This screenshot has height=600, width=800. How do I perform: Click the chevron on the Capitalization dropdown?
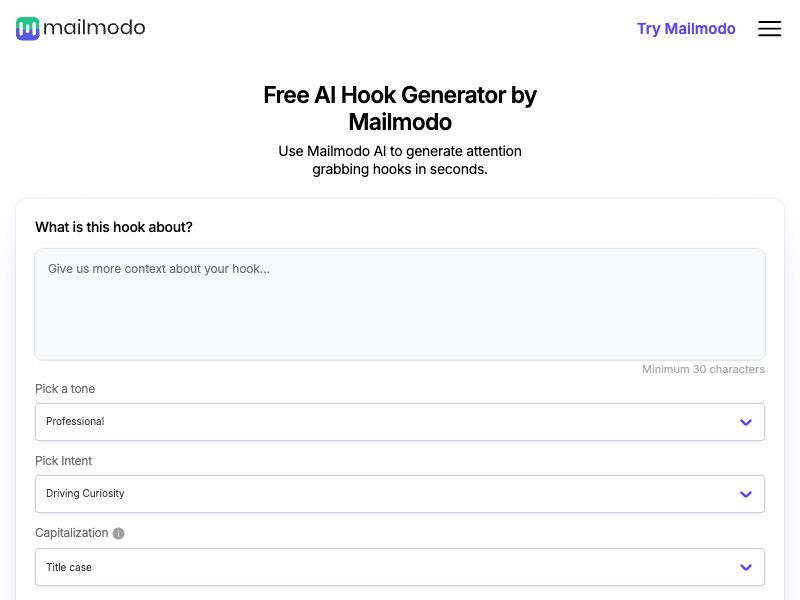point(745,567)
